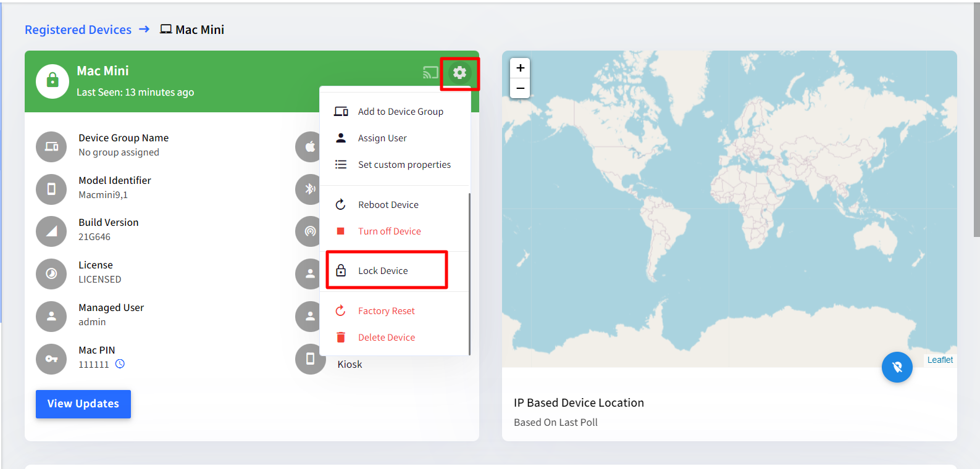Click the dropdown menu scrollbar

pos(469,275)
